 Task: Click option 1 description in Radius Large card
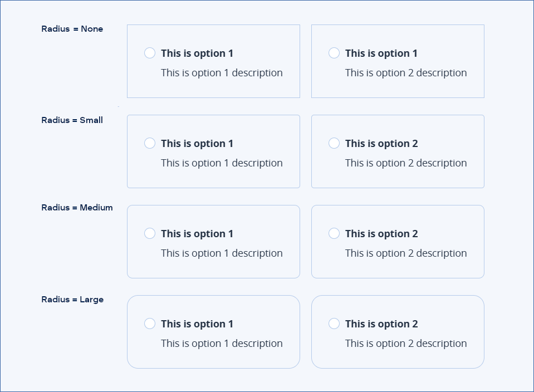[x=222, y=344]
